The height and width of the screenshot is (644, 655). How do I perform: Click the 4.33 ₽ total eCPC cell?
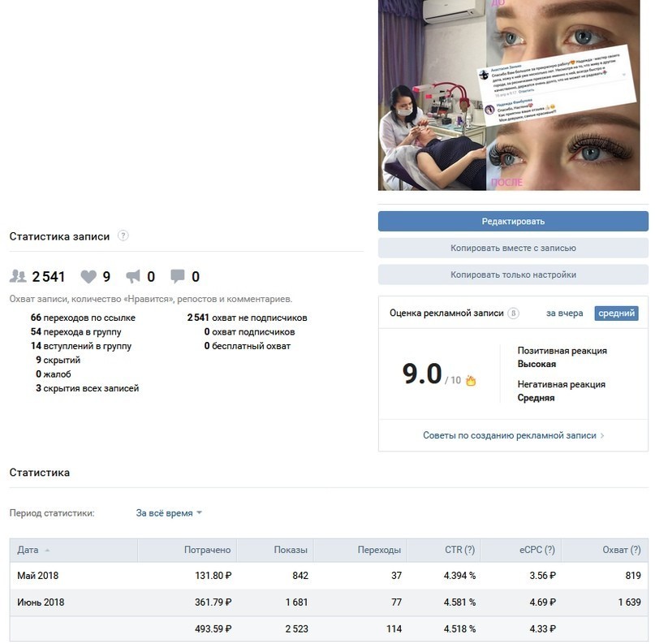543,629
